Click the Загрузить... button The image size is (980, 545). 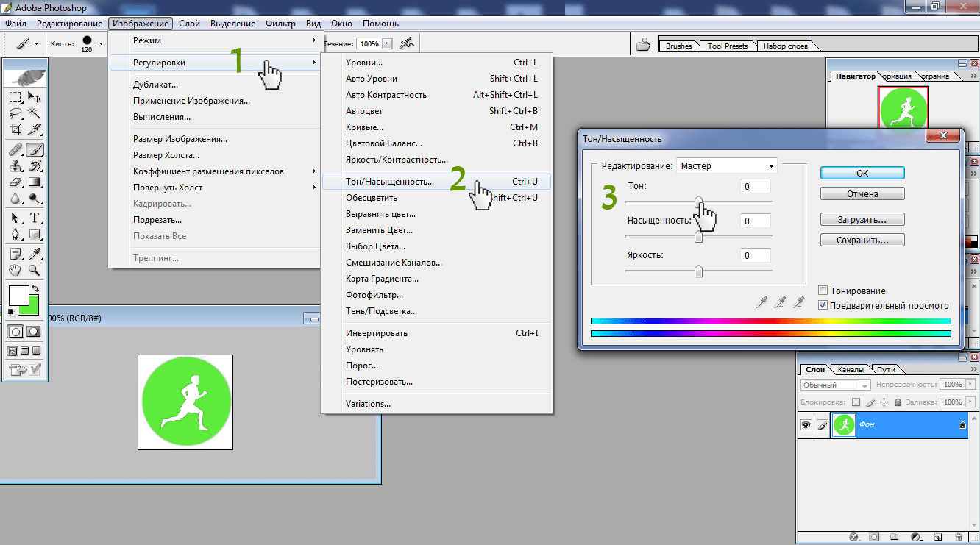862,219
